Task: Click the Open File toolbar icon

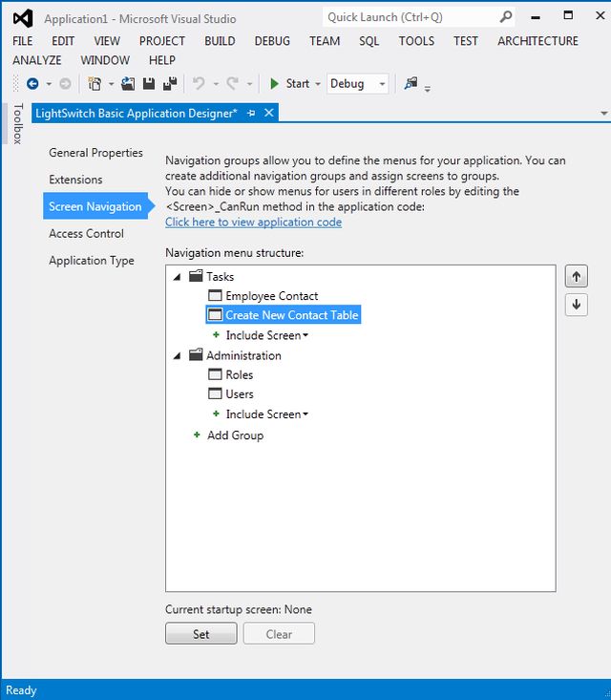Action: [x=128, y=83]
